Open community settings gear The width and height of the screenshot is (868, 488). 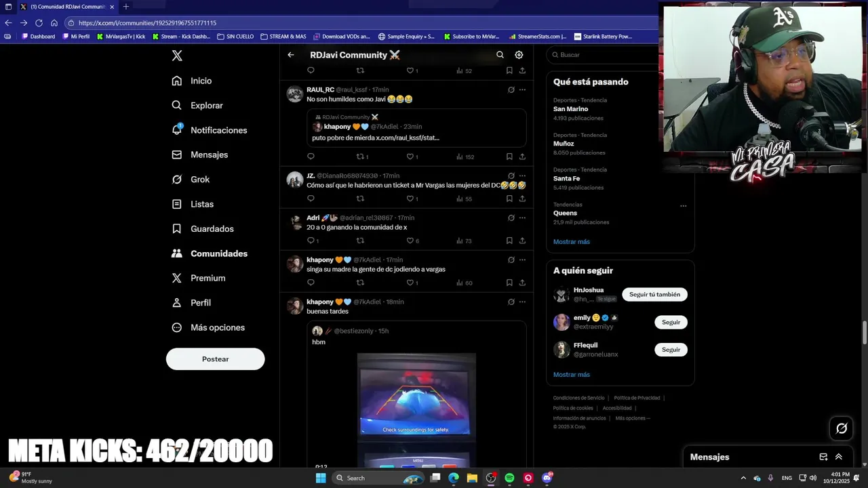pyautogui.click(x=519, y=55)
